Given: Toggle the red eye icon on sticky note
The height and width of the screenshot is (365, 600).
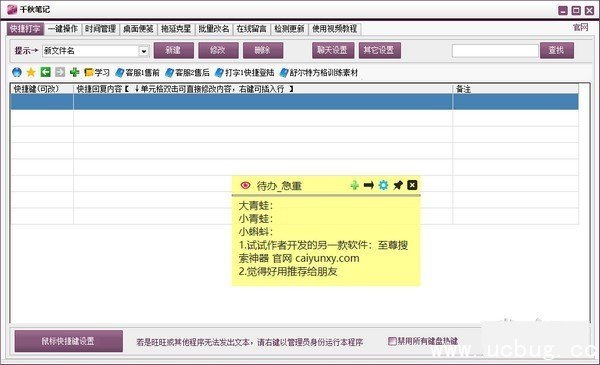Looking at the screenshot, I should coord(245,185).
